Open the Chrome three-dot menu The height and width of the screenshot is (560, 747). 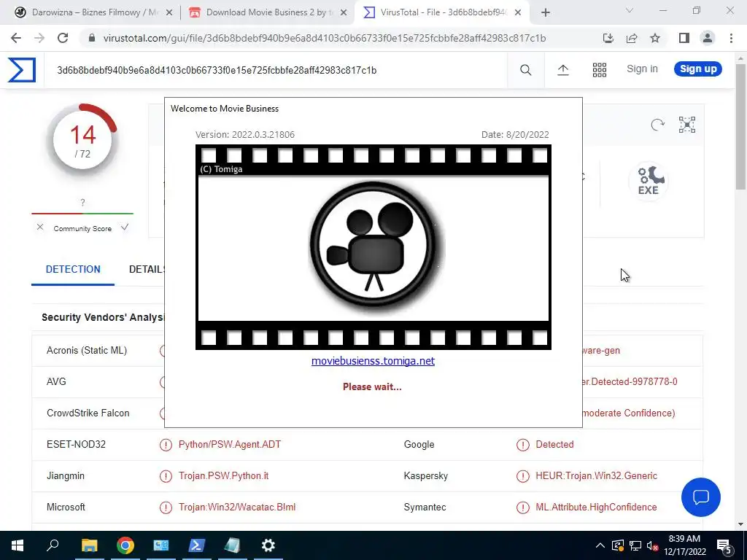(731, 38)
